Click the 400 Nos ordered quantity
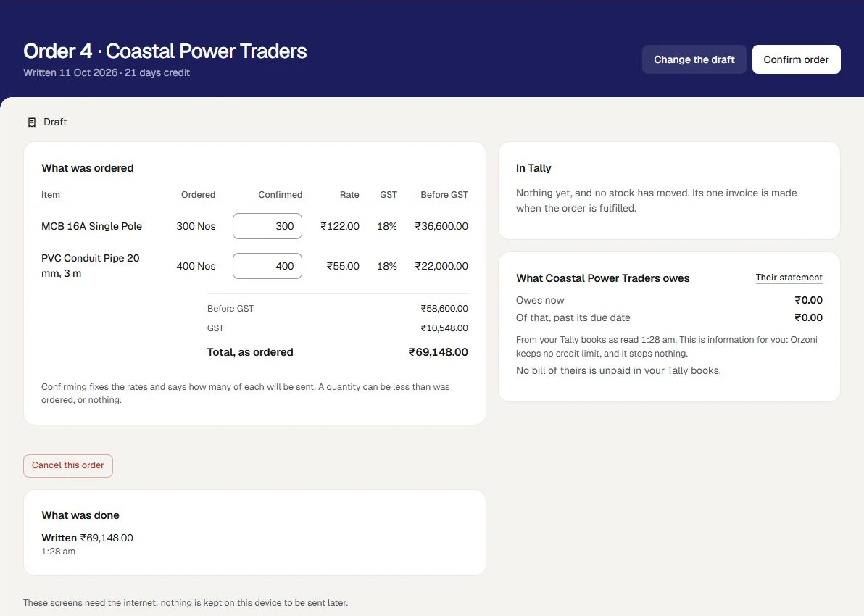This screenshot has width=864, height=616. [x=196, y=266]
